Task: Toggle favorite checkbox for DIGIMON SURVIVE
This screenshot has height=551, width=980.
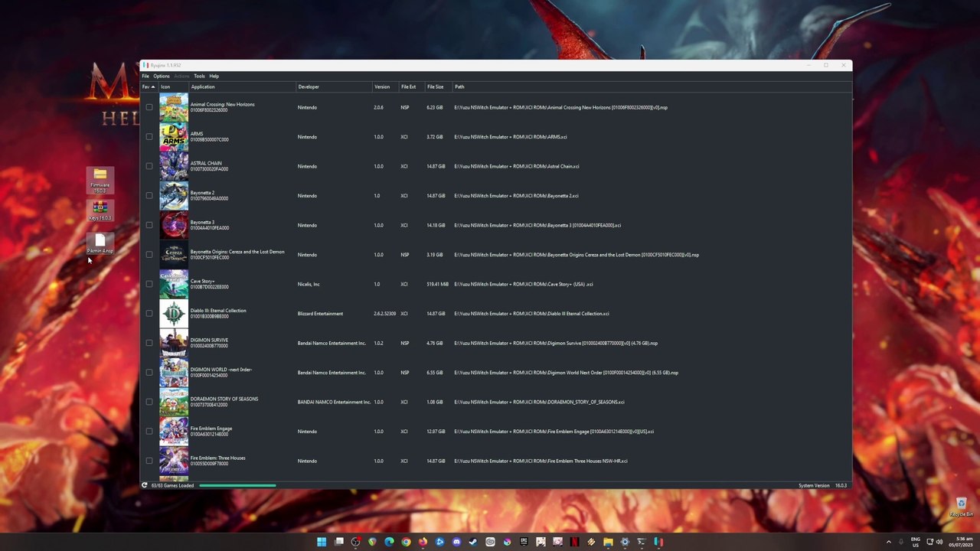Action: [149, 344]
